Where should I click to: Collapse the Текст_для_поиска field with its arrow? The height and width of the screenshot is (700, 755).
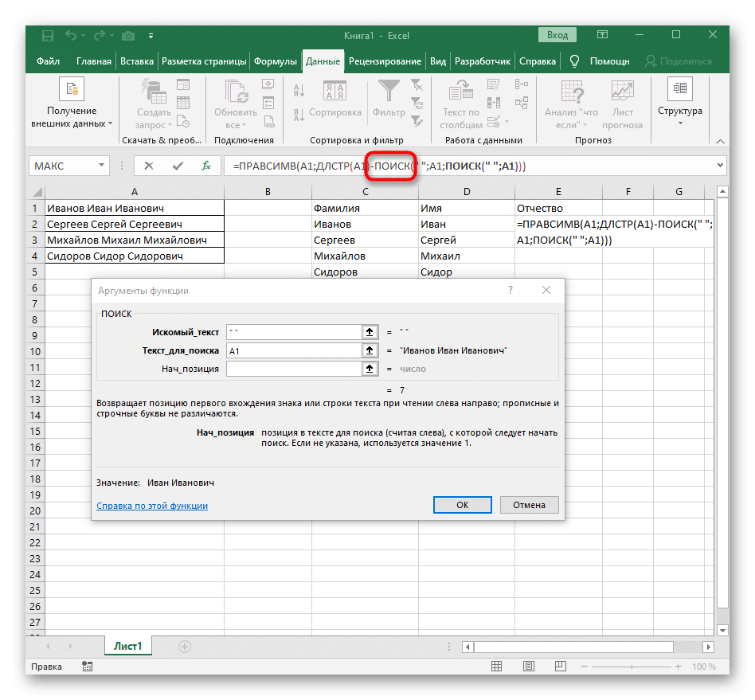[370, 350]
